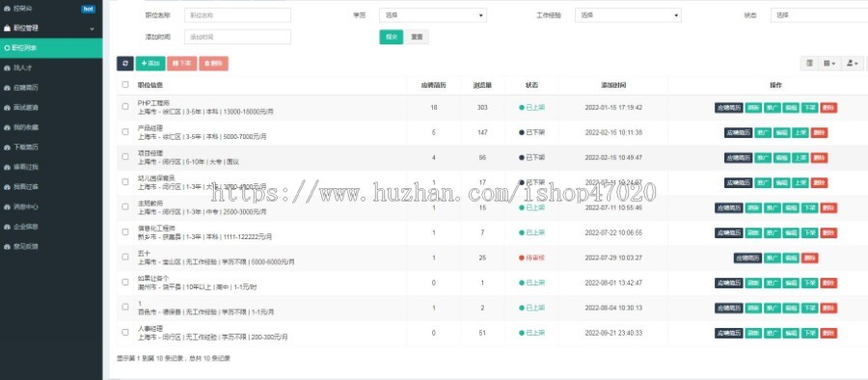Screen dimensions: 868x380
Task: Open 面试邀请 in the sidebar
Action: (51, 107)
